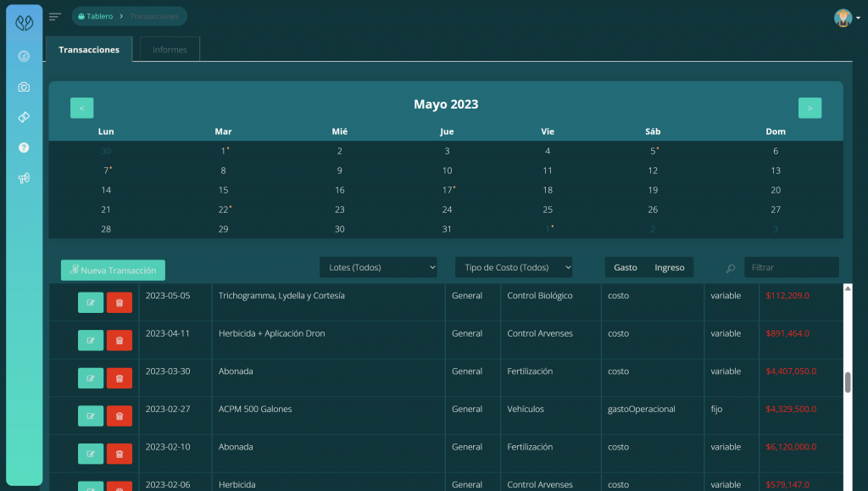
Task: Open the hamburger menu at the top
Action: 54,15
